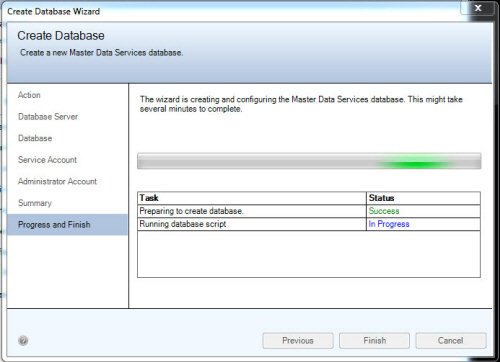
Task: Click the help icon at bottom left
Action: (23, 341)
